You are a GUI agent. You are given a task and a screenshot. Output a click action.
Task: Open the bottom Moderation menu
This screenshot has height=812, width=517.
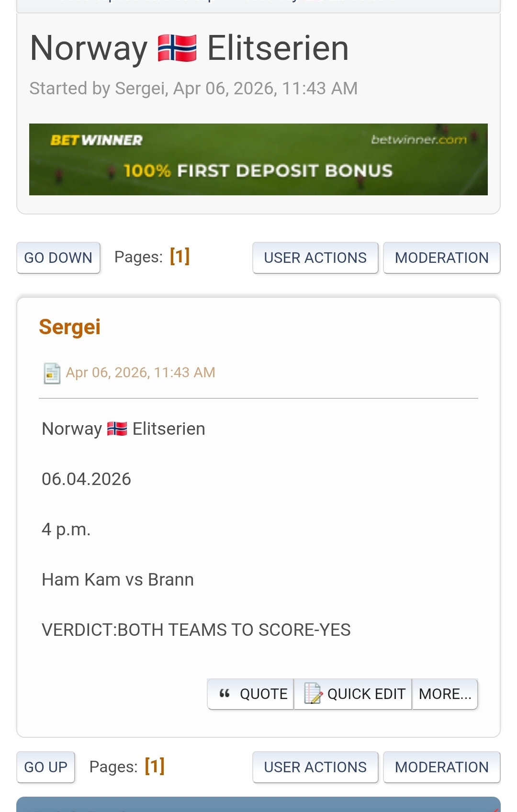[441, 767]
